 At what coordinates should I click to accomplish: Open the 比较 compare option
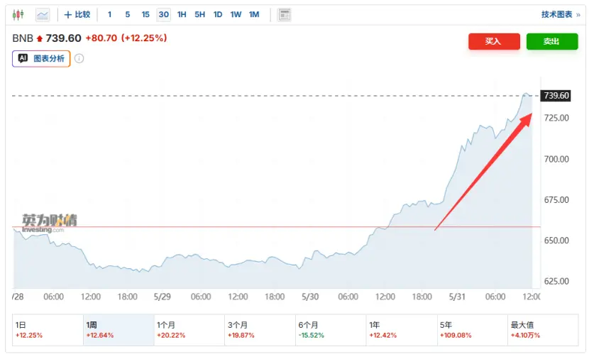pos(82,14)
